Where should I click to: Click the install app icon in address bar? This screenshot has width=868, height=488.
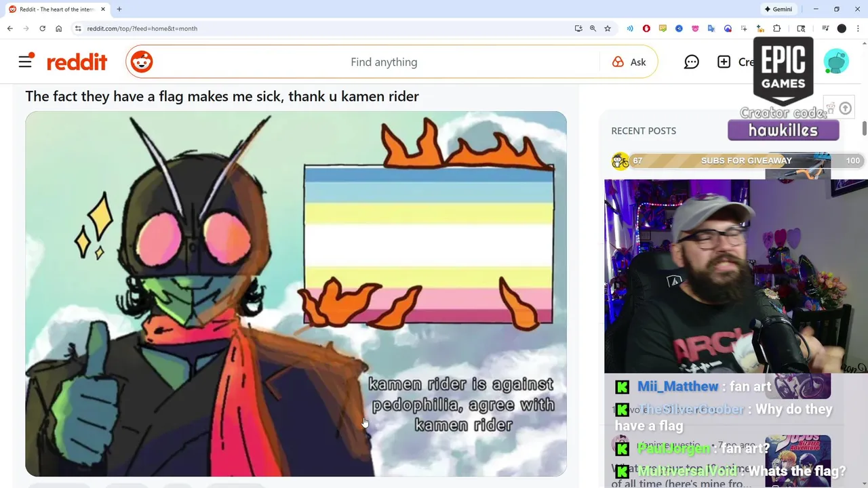point(578,28)
